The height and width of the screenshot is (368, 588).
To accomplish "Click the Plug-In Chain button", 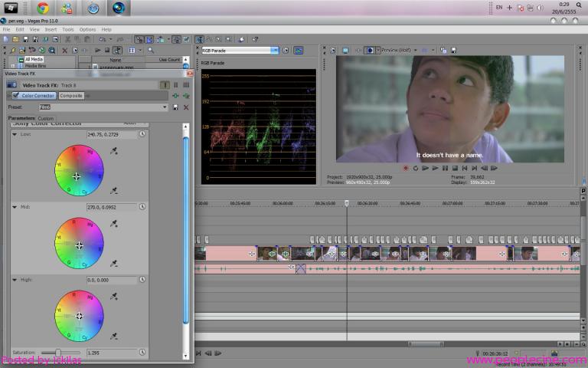I will [175, 96].
